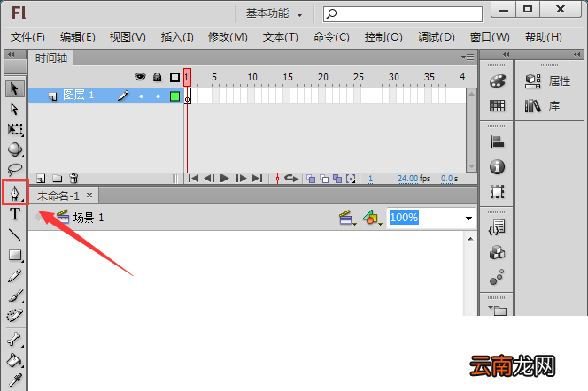Click the New Folder icon in timeline

57,179
